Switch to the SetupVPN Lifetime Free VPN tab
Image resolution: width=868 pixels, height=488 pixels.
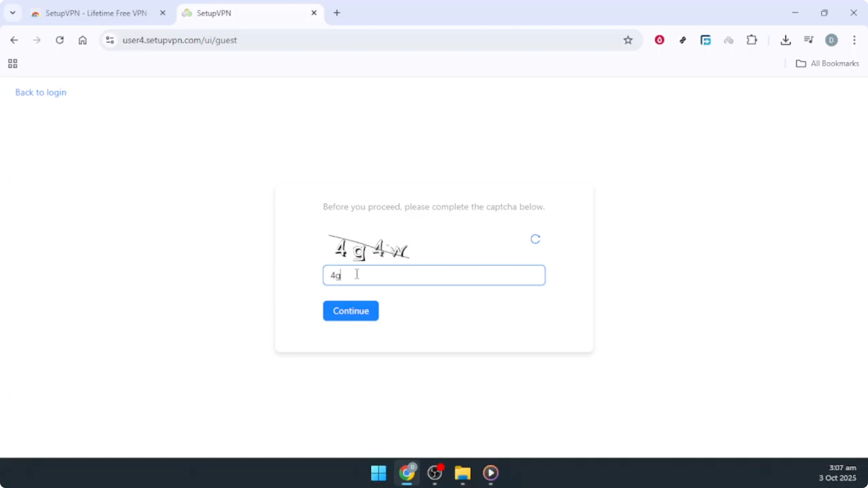pyautogui.click(x=91, y=13)
